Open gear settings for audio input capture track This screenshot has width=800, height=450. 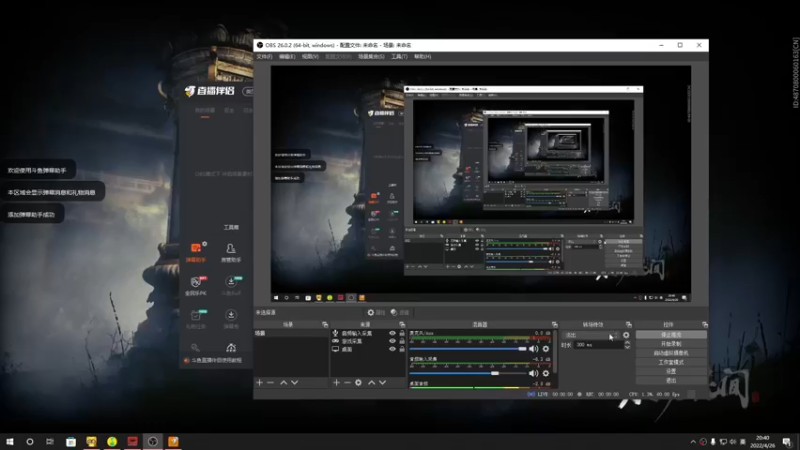pos(546,373)
